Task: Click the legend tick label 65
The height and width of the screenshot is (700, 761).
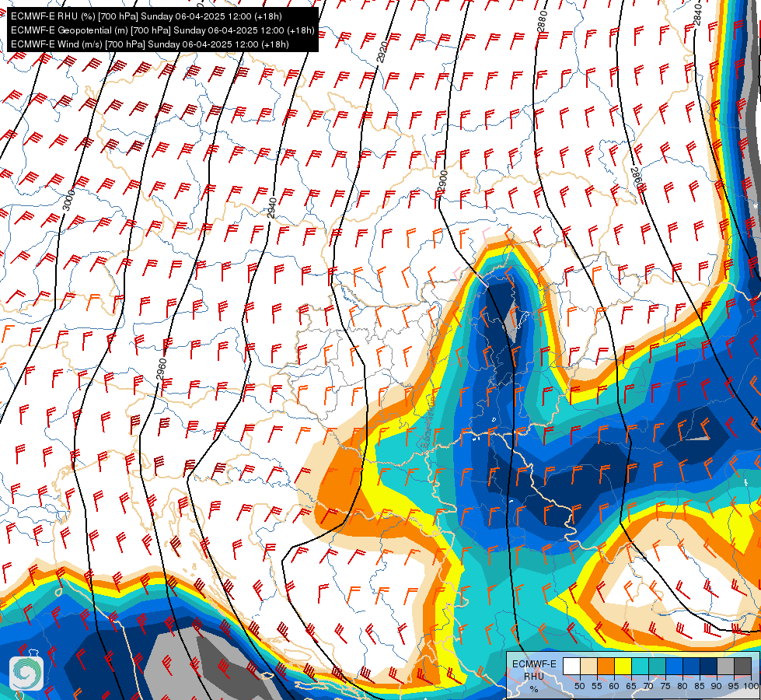Action: (631, 686)
